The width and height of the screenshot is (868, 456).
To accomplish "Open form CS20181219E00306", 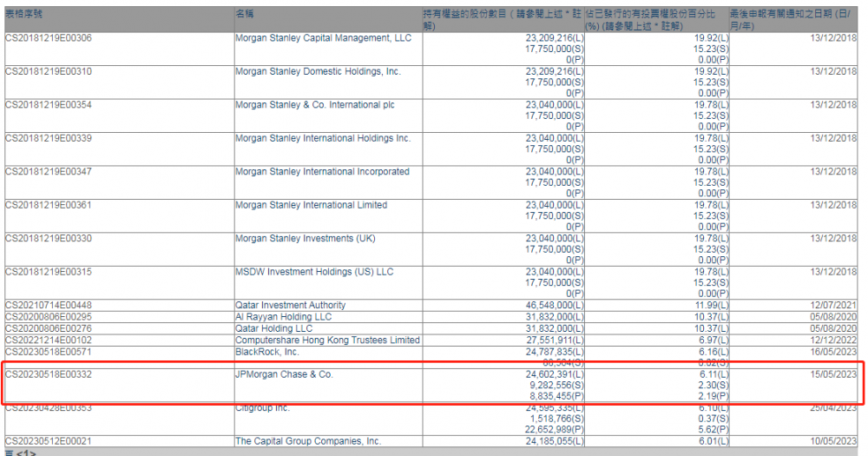I will 49,38.
